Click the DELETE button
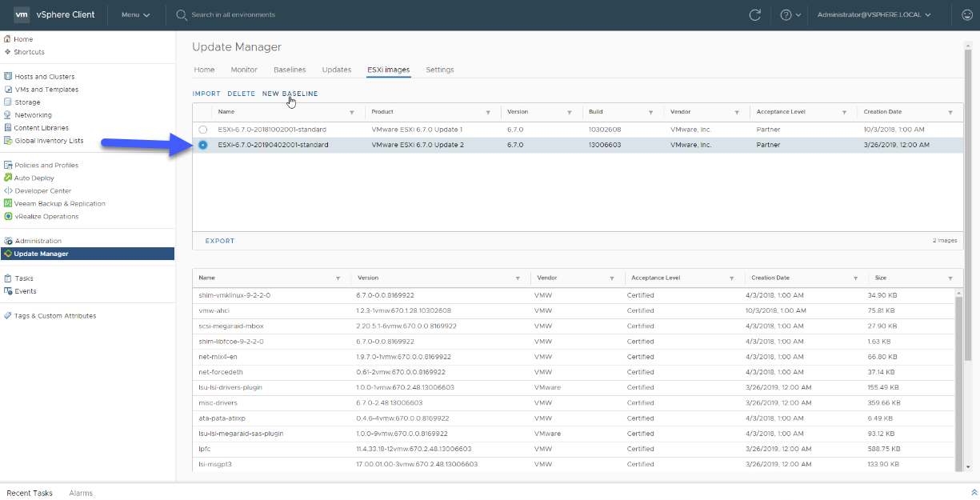 click(x=242, y=94)
